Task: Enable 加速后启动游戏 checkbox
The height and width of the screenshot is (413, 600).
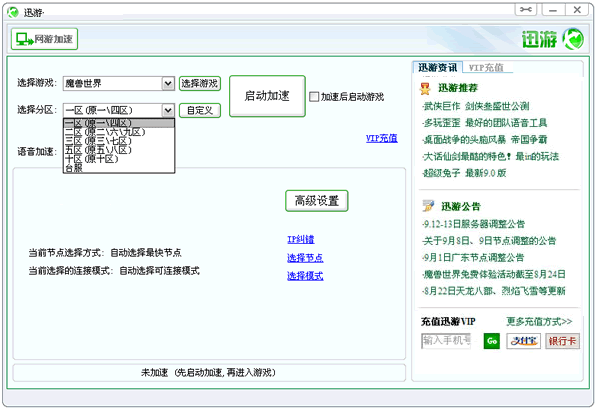Action: [314, 97]
